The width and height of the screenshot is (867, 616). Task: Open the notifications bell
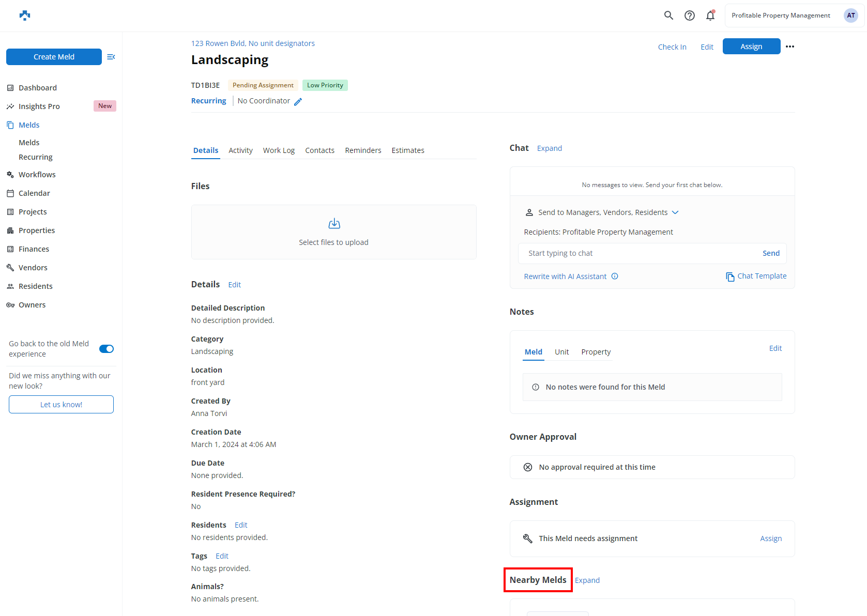710,16
